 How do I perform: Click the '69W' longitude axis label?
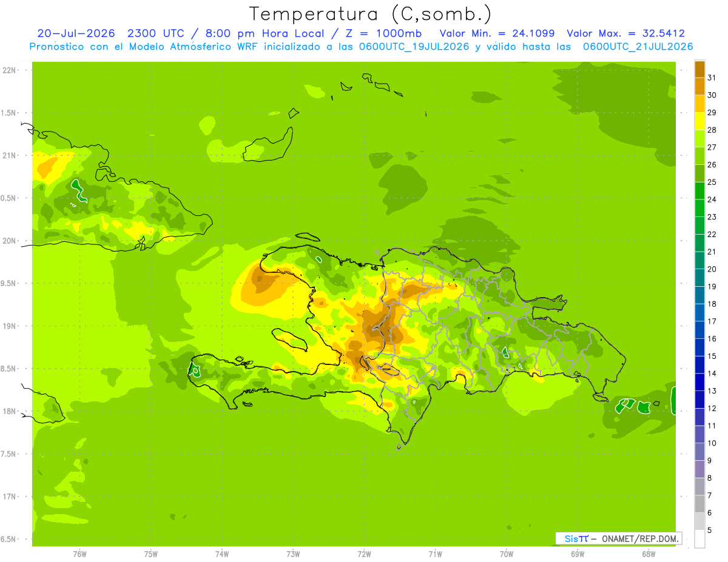pyautogui.click(x=578, y=554)
